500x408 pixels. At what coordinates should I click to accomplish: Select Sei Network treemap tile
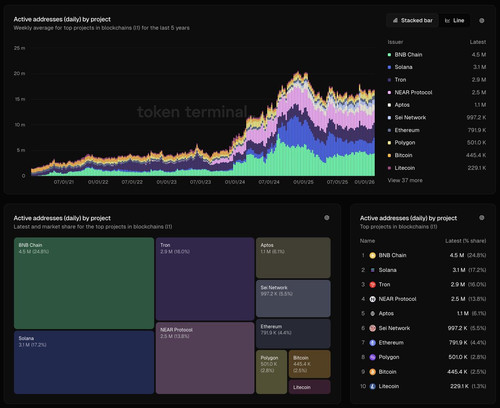coord(293,298)
